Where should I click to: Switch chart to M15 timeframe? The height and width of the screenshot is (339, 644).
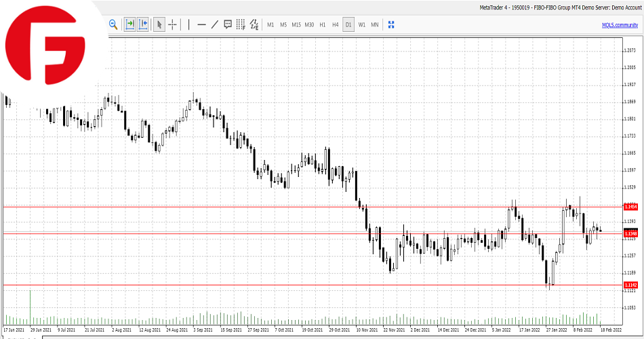pos(296,25)
